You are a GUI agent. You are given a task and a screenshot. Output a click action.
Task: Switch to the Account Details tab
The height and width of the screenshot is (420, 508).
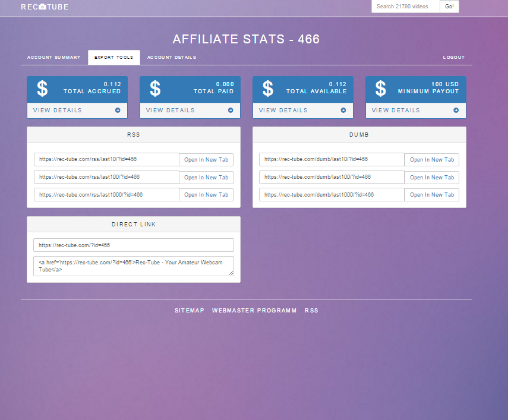172,57
